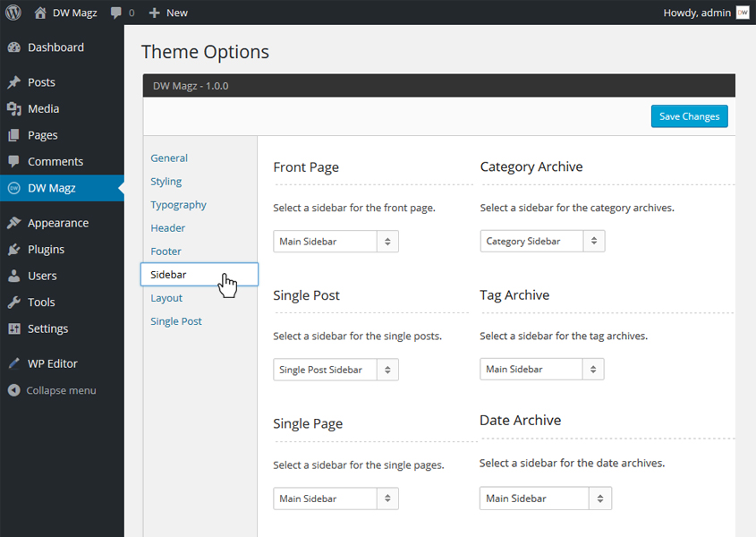Click the Settings sliders icon
The width and height of the screenshot is (756, 537).
pos(14,329)
